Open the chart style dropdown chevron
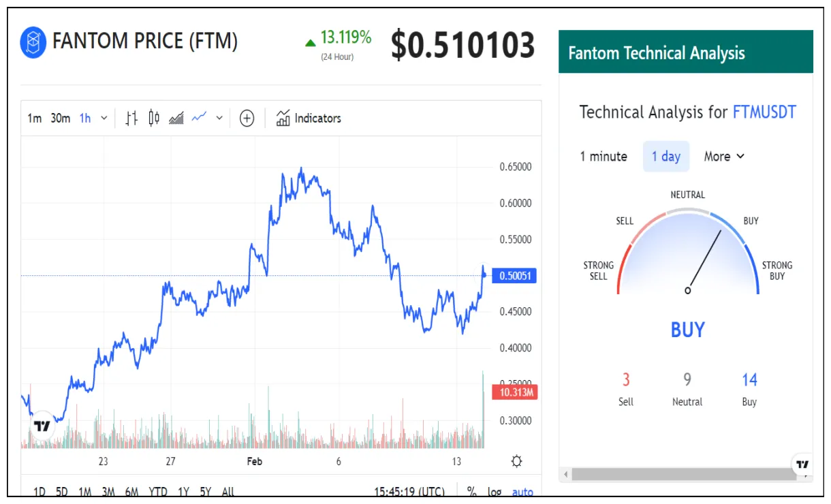This screenshot has height=504, width=831. [219, 118]
